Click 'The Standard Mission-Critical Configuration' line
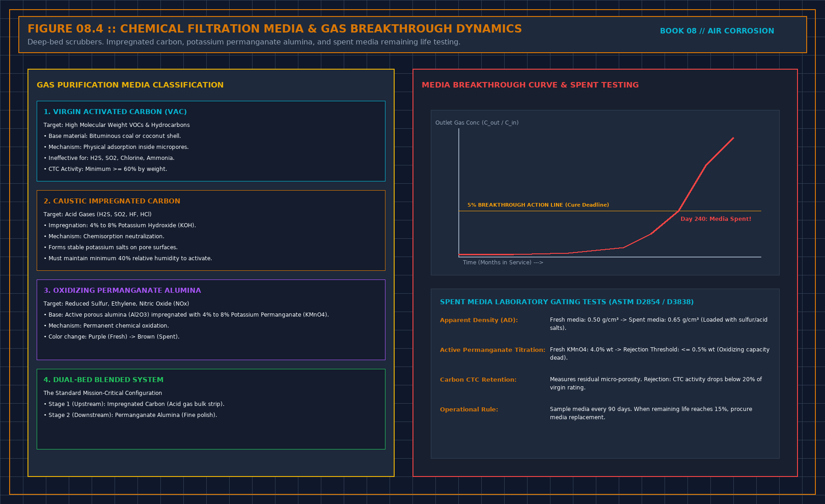Viewport: 825px width, 504px height. pyautogui.click(x=103, y=393)
